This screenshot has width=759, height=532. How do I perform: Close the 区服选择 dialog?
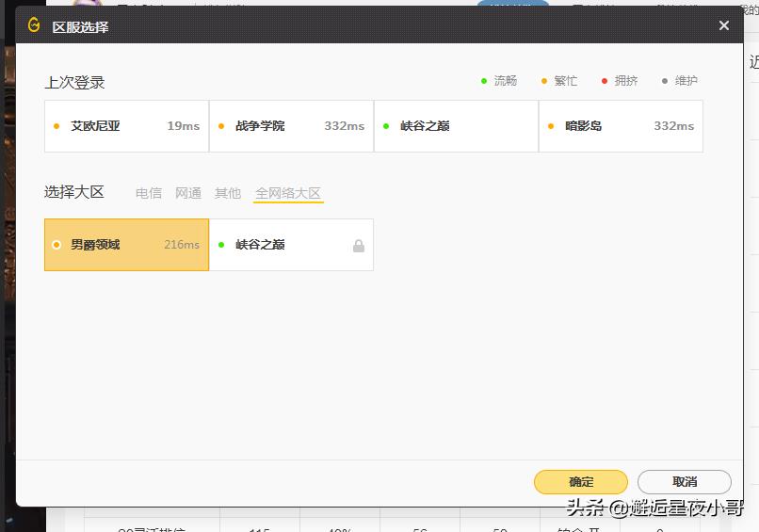pos(723,25)
